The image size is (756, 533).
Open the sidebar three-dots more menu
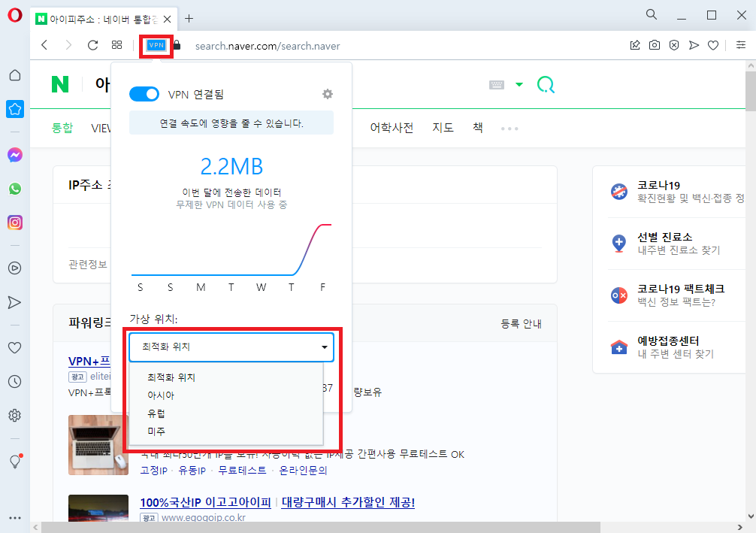point(15,518)
